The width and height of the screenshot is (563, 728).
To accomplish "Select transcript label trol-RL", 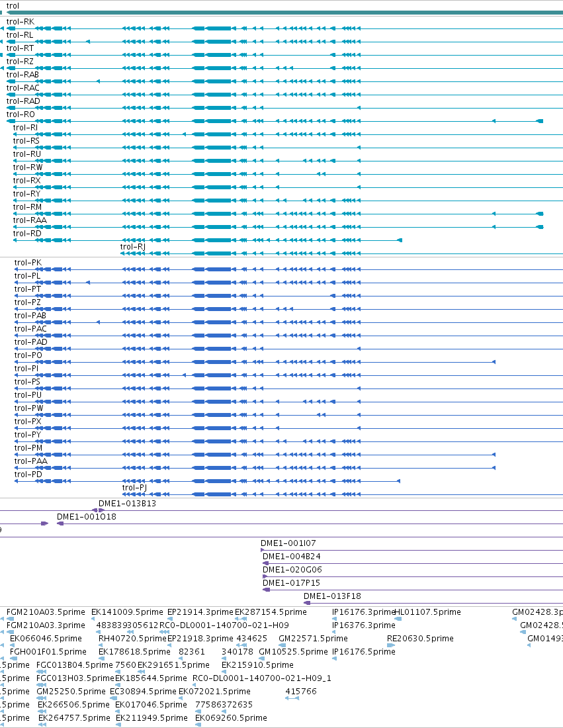I will (x=20, y=35).
